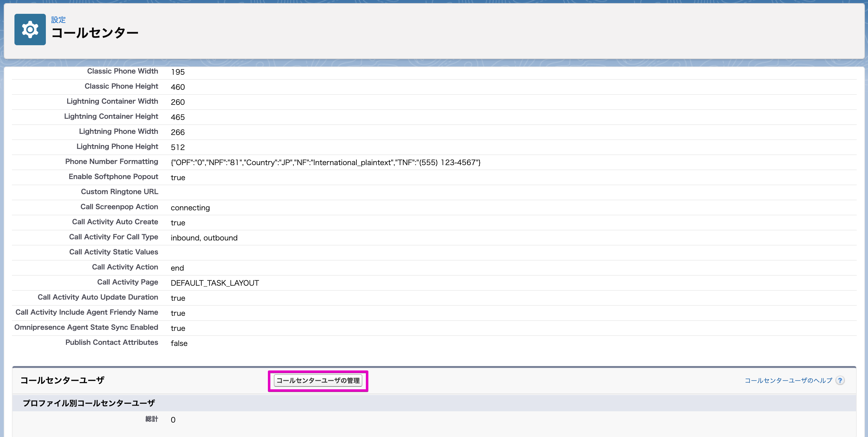The width and height of the screenshot is (868, 437).
Task: Click the コールセンターユーザの管理 button
Action: pos(318,381)
